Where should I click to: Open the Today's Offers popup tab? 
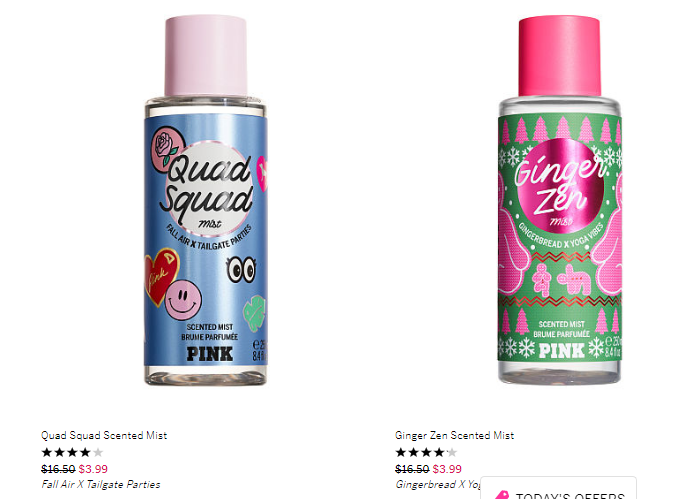(558, 488)
